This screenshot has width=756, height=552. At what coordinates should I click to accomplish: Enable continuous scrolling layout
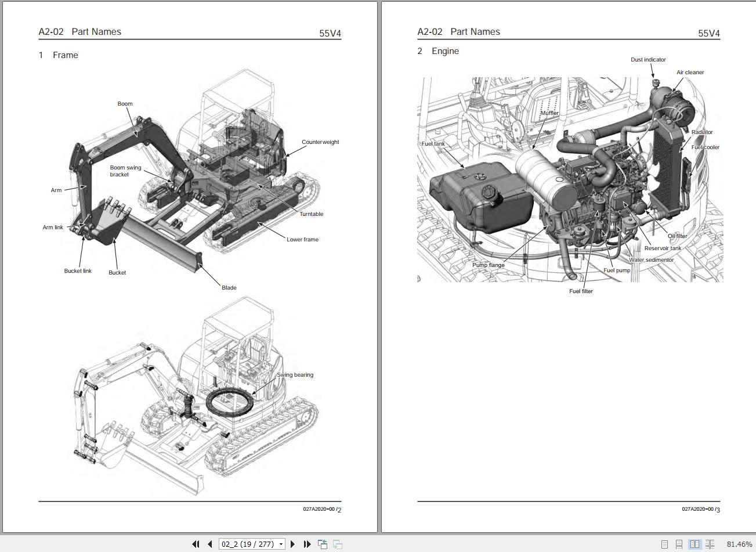[679, 544]
